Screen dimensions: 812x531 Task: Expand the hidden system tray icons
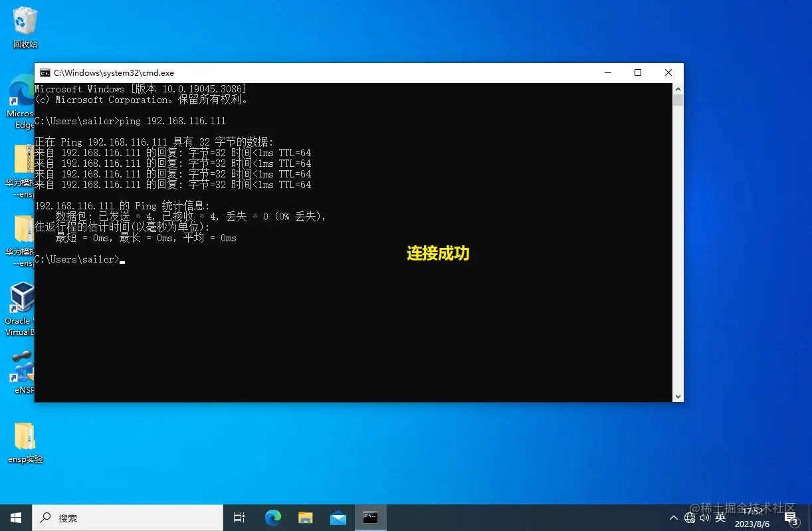pos(674,518)
